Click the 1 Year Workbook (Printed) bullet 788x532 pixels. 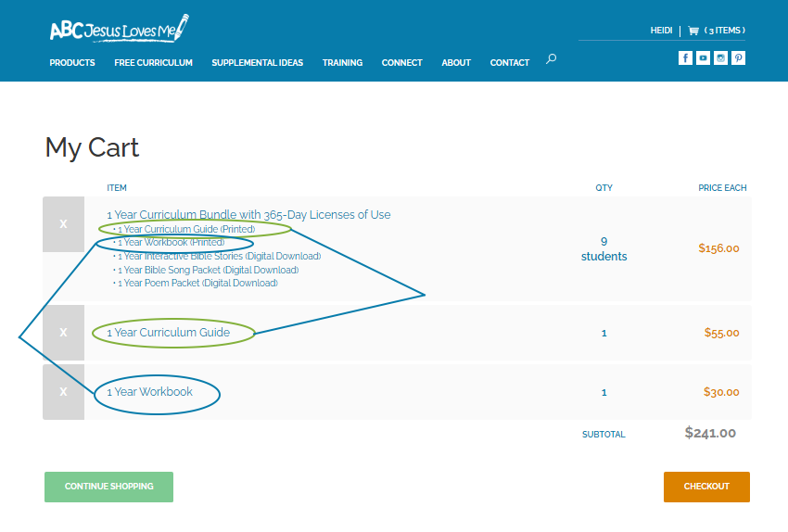(x=172, y=242)
